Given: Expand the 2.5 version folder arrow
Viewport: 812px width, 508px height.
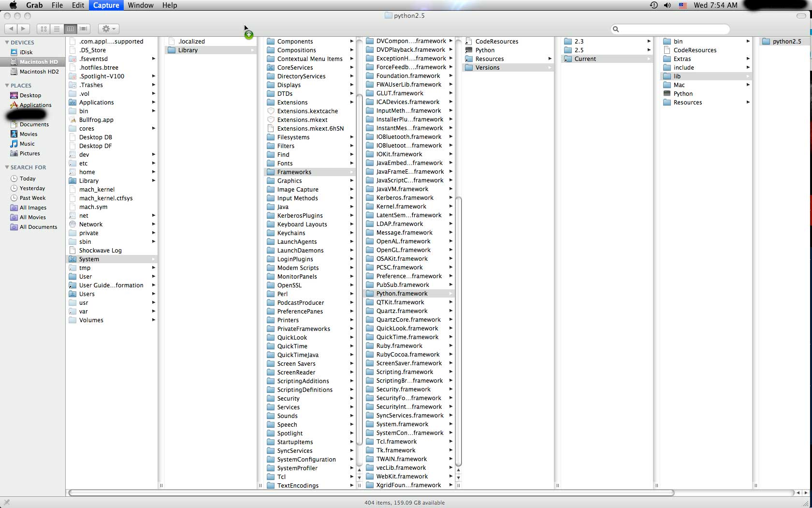Looking at the screenshot, I should tap(649, 50).
